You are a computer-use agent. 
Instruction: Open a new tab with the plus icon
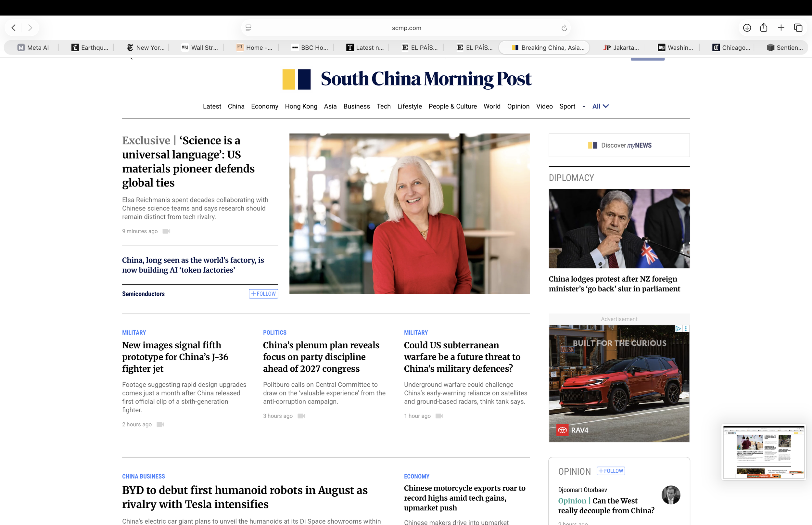coord(781,28)
